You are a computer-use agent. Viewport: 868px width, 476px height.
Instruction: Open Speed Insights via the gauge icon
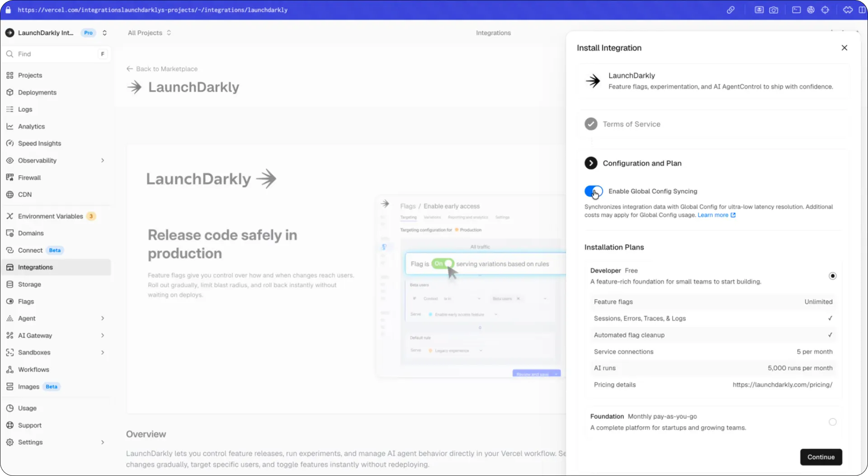click(x=10, y=144)
